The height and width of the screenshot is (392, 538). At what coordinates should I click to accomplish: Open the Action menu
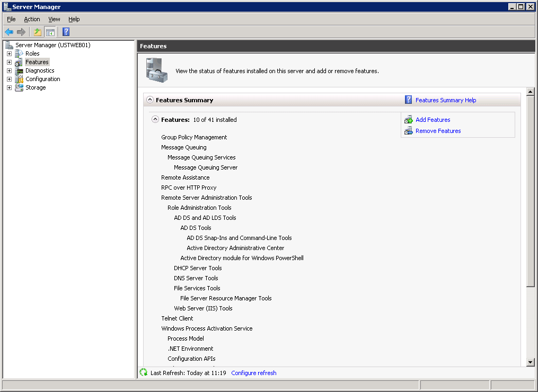pyautogui.click(x=32, y=19)
